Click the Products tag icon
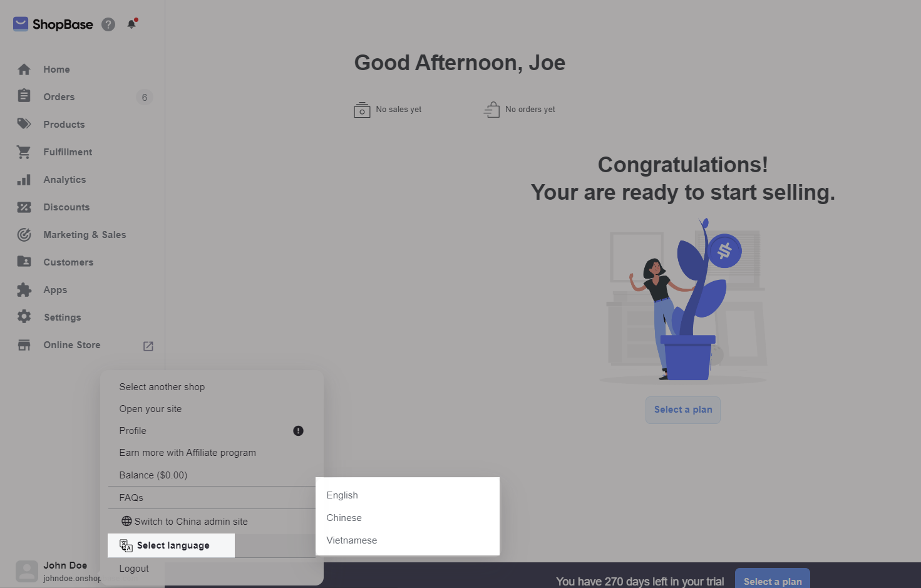This screenshot has width=921, height=588. pos(24,124)
